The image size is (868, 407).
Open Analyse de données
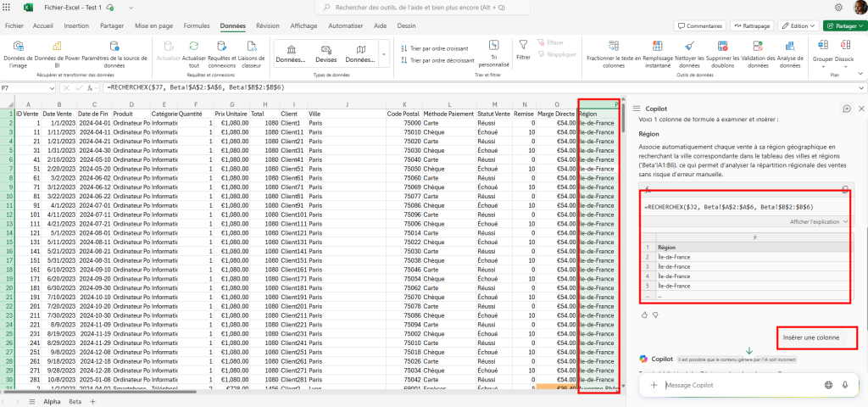coord(790,53)
